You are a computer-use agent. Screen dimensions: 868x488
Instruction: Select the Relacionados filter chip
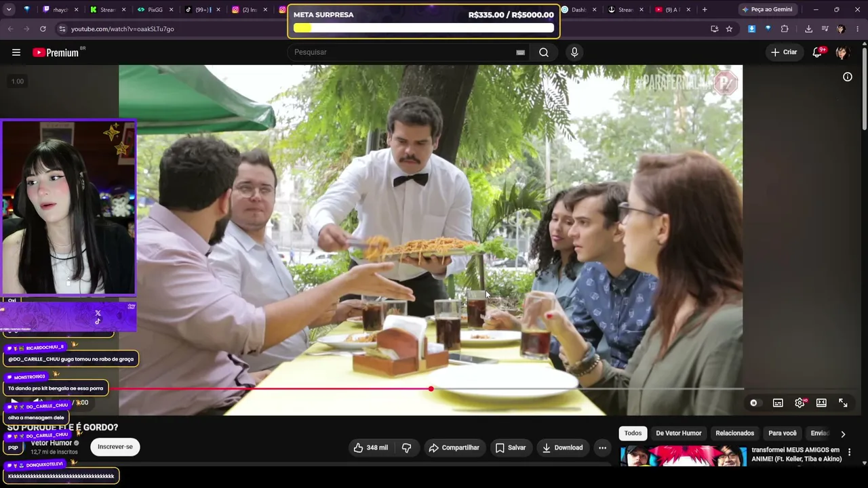(735, 433)
